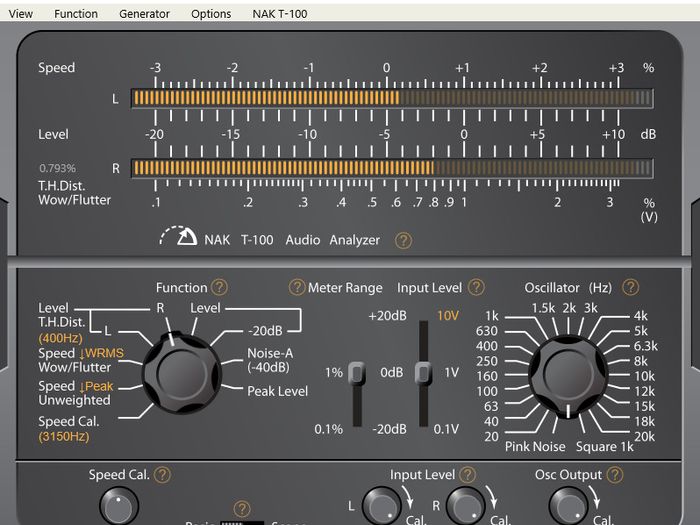Set oscillator to 250 Hz
Viewport: 700px width, 525px height.
coord(487,361)
